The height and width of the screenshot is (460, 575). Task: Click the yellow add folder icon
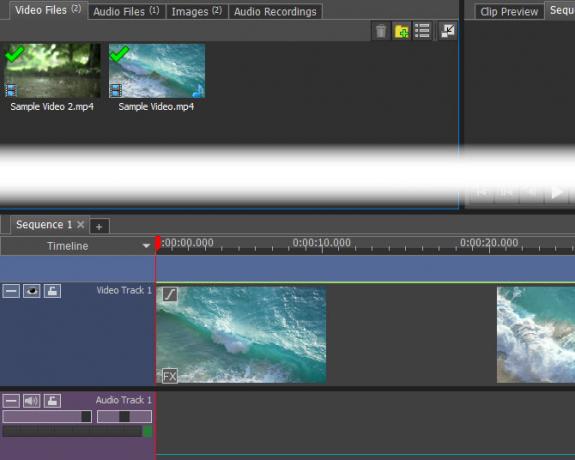pos(402,31)
